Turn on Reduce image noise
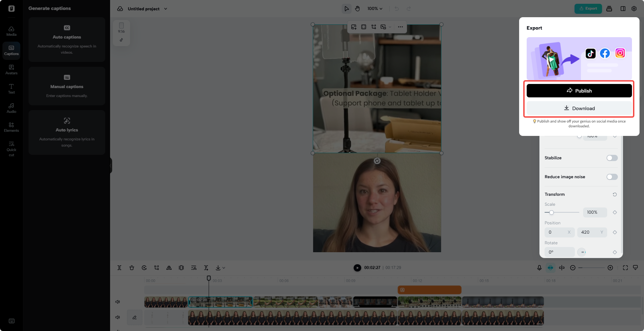Screen dimensions: 644x331 coord(612,177)
